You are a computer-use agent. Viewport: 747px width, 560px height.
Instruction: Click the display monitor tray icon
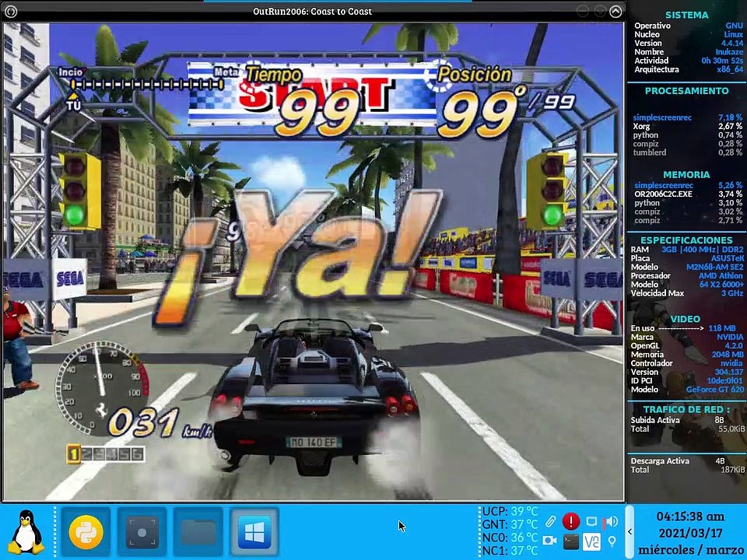[x=591, y=521]
